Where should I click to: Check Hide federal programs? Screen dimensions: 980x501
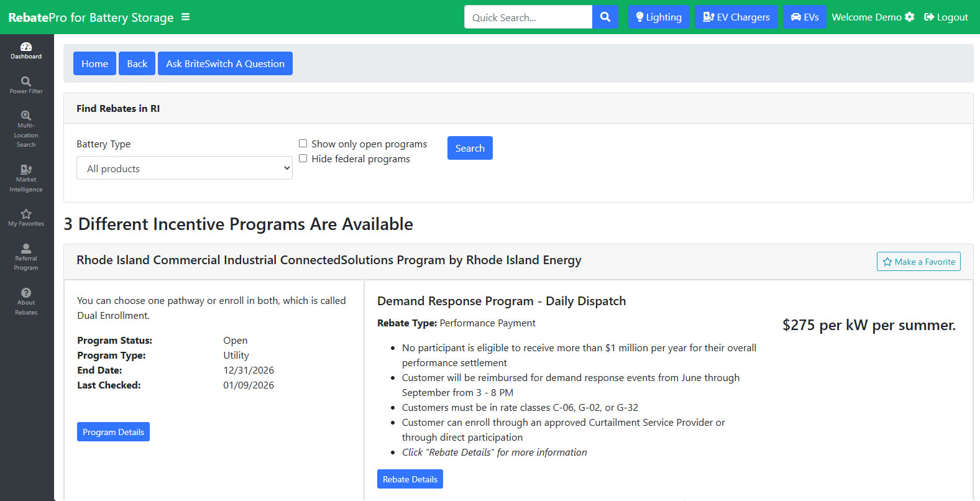click(303, 159)
